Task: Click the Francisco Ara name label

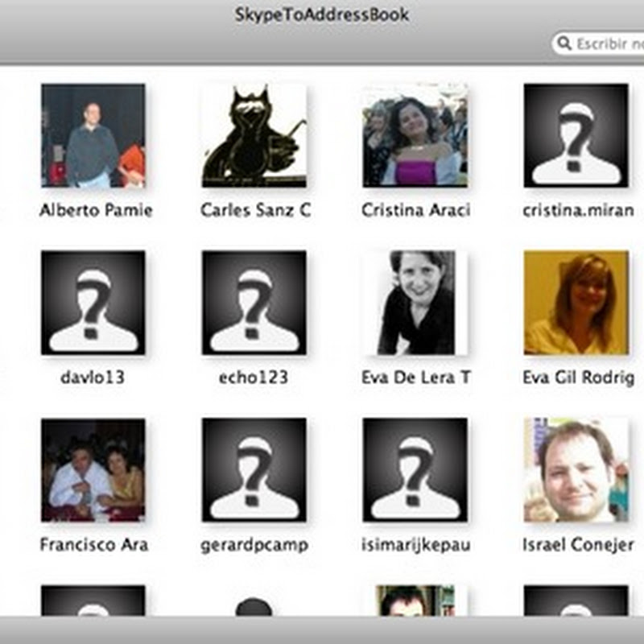Action: pyautogui.click(x=94, y=545)
